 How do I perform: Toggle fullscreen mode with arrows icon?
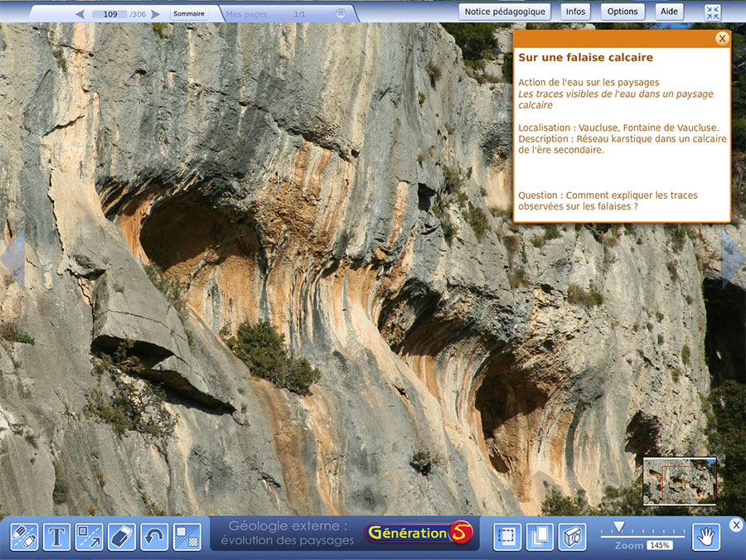tap(713, 12)
